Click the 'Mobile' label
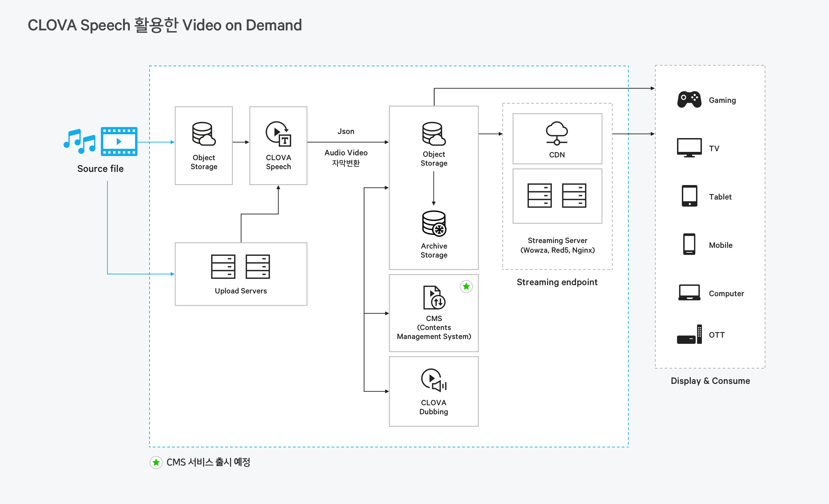The height and width of the screenshot is (504, 829). click(x=721, y=245)
